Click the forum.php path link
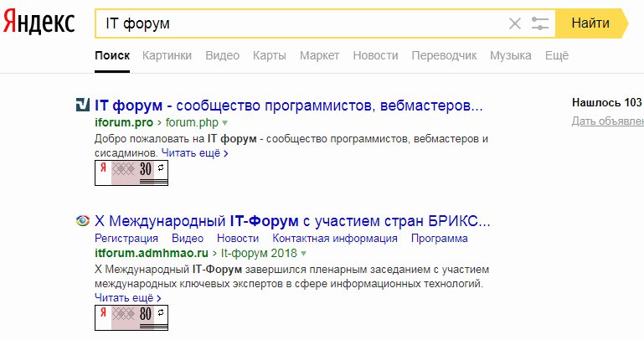Image resolution: width=644 pixels, height=340 pixels. (x=192, y=122)
